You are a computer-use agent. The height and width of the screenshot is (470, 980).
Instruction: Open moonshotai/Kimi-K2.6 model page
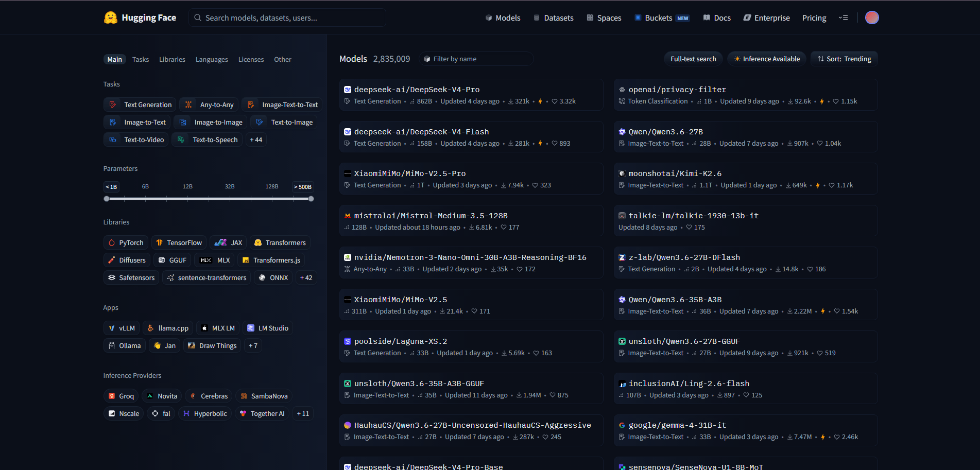coord(746,179)
